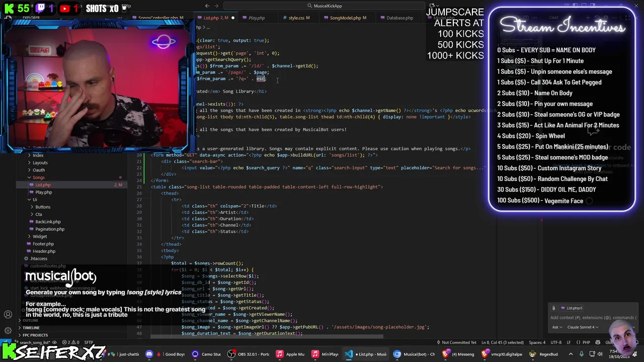Click the List.php:8 context attachment chip
644x362 pixels.
(x=571, y=308)
